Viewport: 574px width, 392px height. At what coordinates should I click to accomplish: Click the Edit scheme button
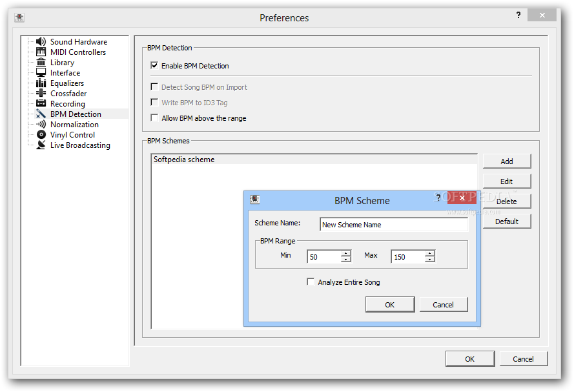[x=507, y=181]
